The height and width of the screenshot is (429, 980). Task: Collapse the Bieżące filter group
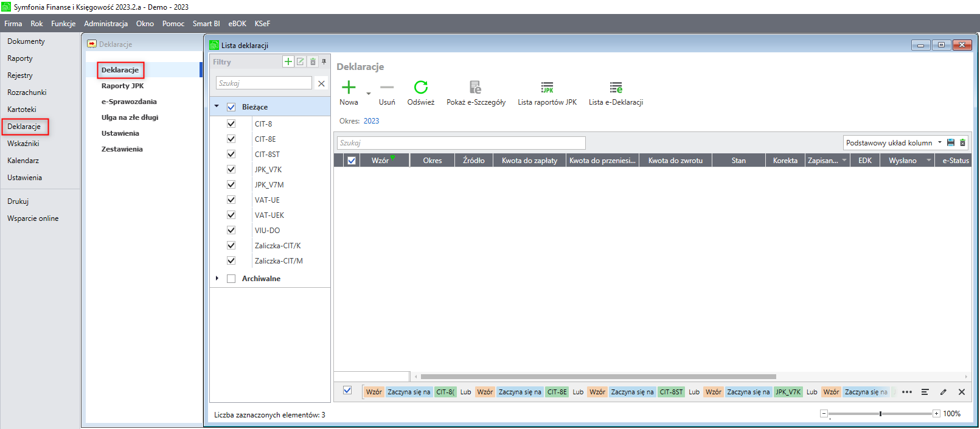coord(217,106)
